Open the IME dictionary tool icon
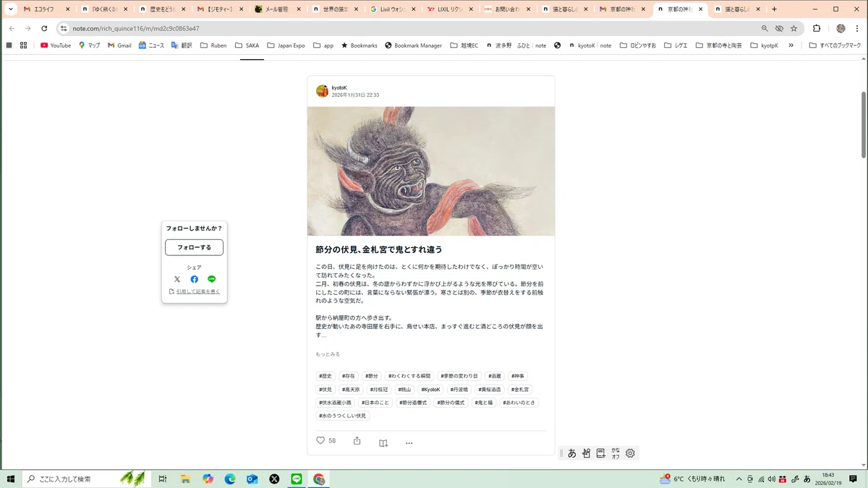This screenshot has width=868, height=488. click(x=600, y=453)
